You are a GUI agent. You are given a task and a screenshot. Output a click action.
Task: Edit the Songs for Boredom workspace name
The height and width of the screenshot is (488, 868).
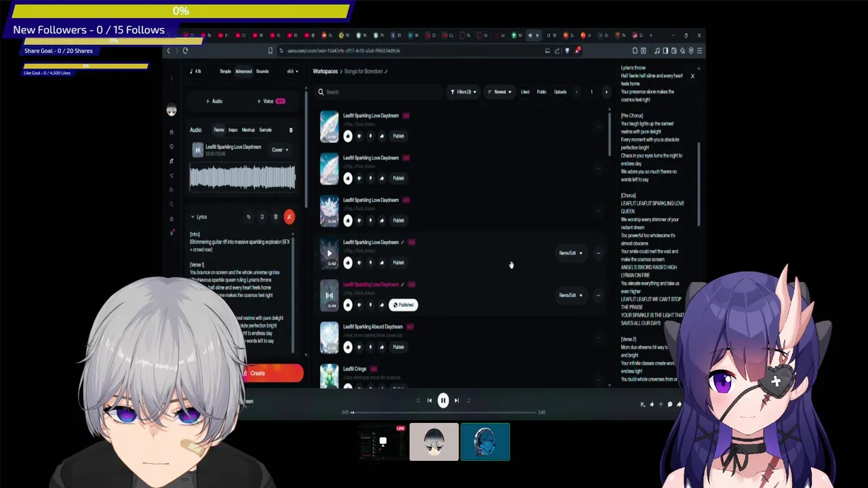[387, 71]
